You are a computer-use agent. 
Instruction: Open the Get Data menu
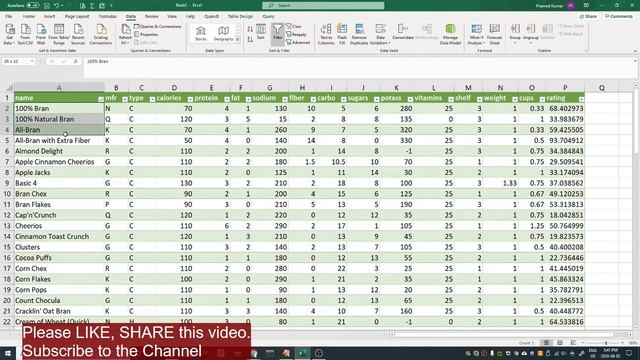pos(9,34)
